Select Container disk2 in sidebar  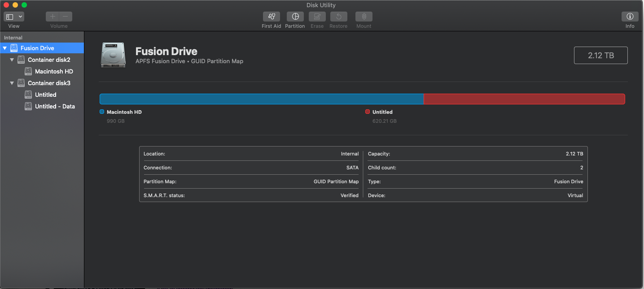[x=42, y=60]
